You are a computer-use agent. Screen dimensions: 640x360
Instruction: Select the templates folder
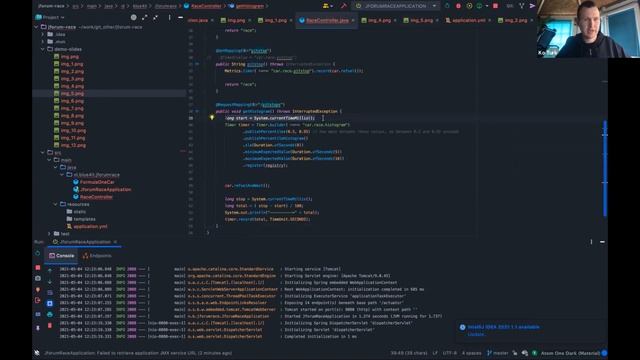81,219
